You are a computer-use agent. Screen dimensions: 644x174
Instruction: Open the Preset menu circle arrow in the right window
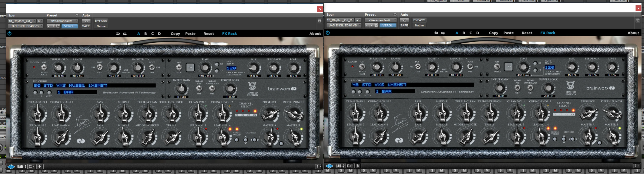click(x=395, y=14)
